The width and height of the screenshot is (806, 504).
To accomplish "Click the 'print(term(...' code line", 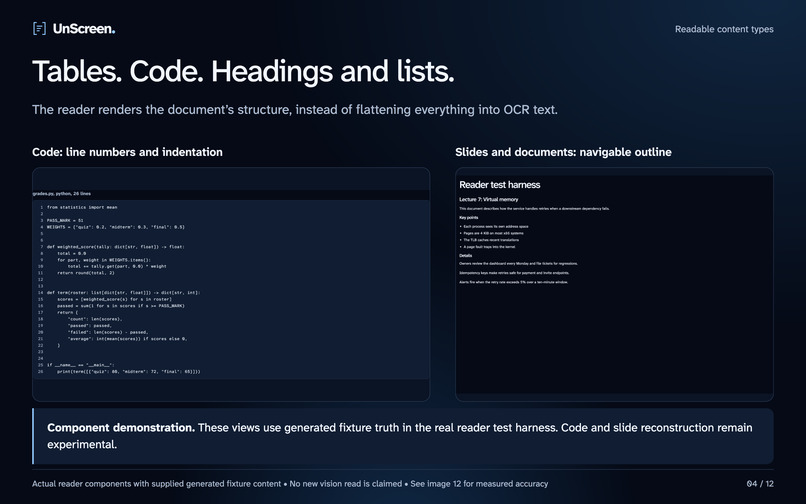I will pyautogui.click(x=129, y=371).
